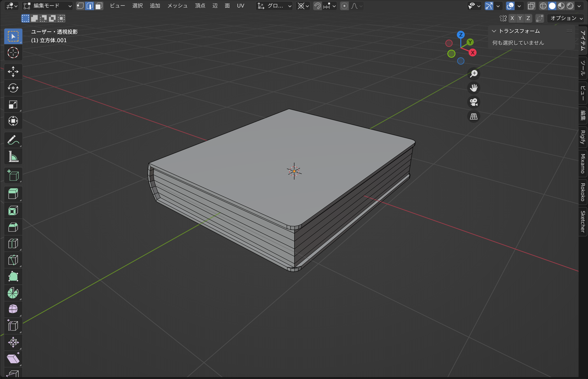Select the Edge Slide tool

point(13,326)
